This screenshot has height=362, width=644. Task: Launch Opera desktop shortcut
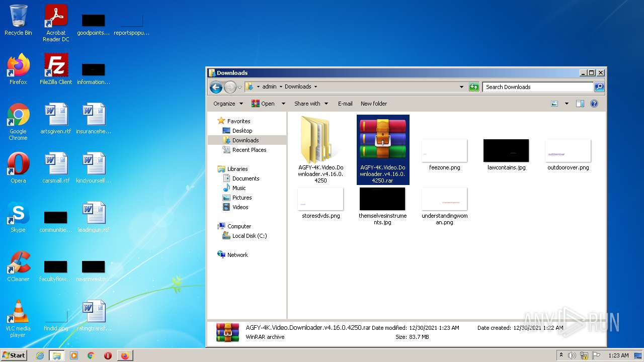(18, 167)
